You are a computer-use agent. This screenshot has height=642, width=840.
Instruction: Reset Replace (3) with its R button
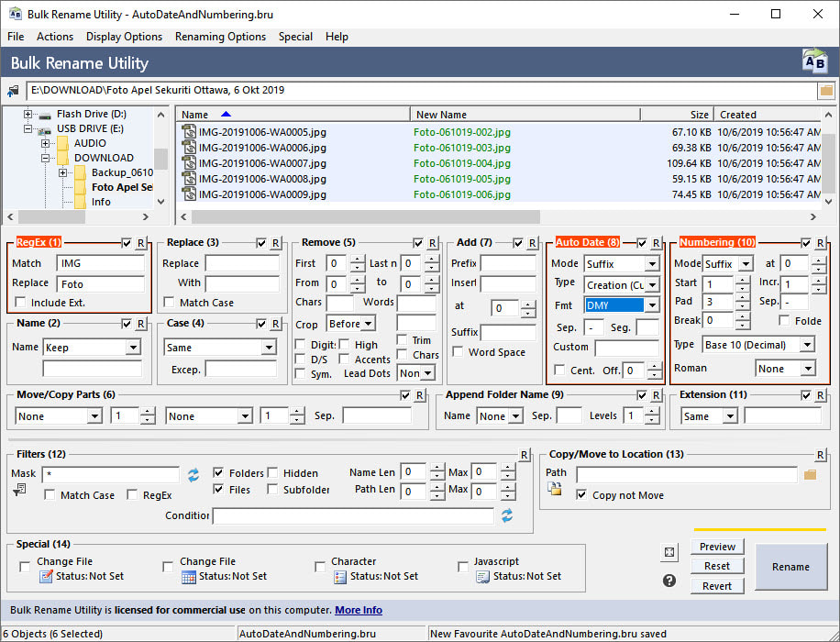275,243
